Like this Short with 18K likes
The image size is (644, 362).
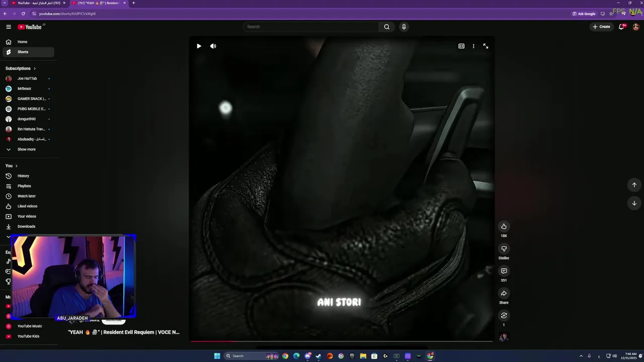(x=504, y=226)
